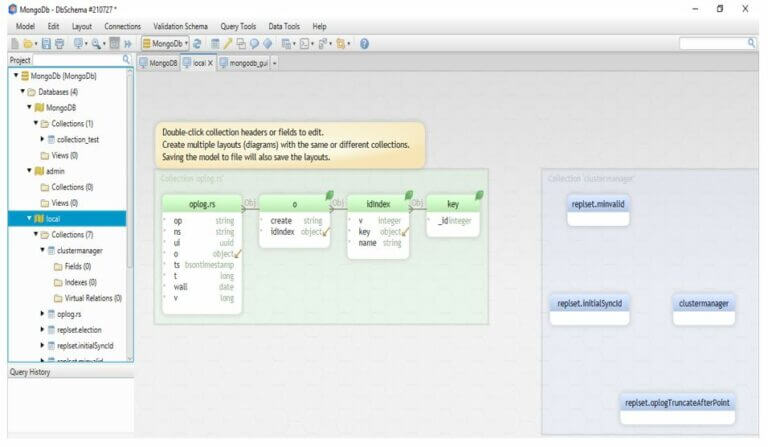Expand the oplog.rs collection node
This screenshot has width=768, height=447.
click(42, 313)
